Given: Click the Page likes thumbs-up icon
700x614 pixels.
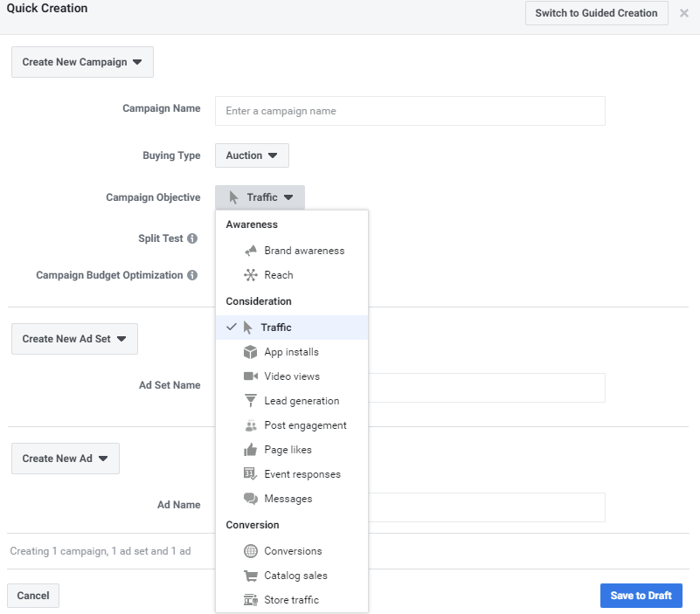Looking at the screenshot, I should tap(251, 450).
